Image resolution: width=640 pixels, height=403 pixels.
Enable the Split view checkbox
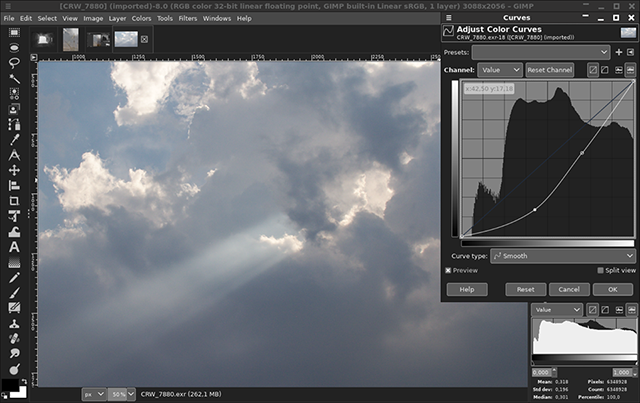click(x=600, y=270)
